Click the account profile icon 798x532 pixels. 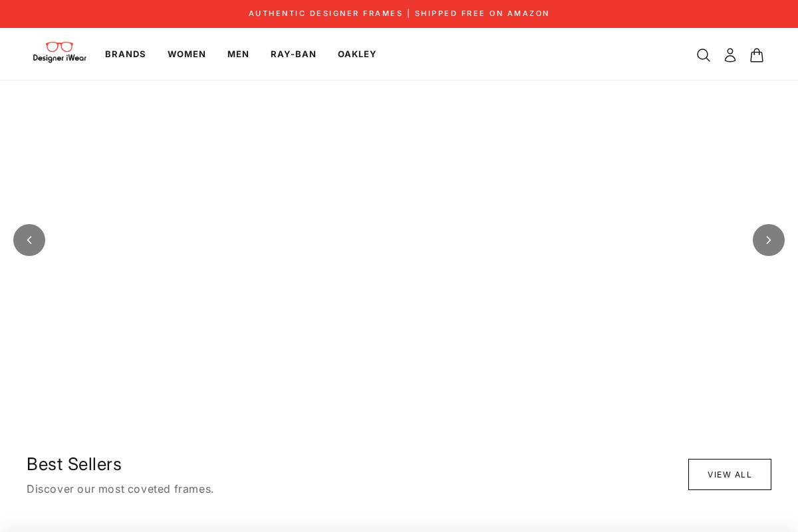point(730,55)
